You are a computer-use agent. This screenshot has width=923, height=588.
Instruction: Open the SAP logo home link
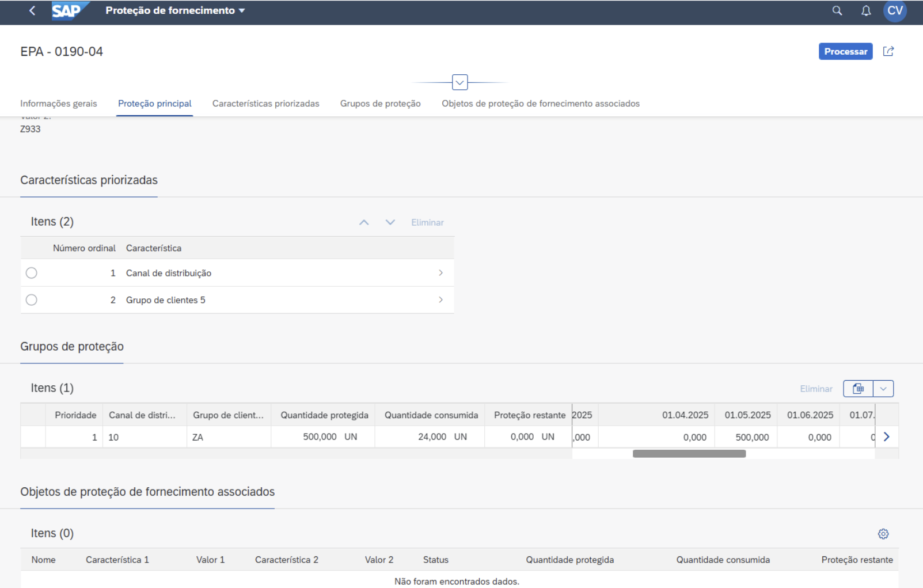[x=70, y=11]
